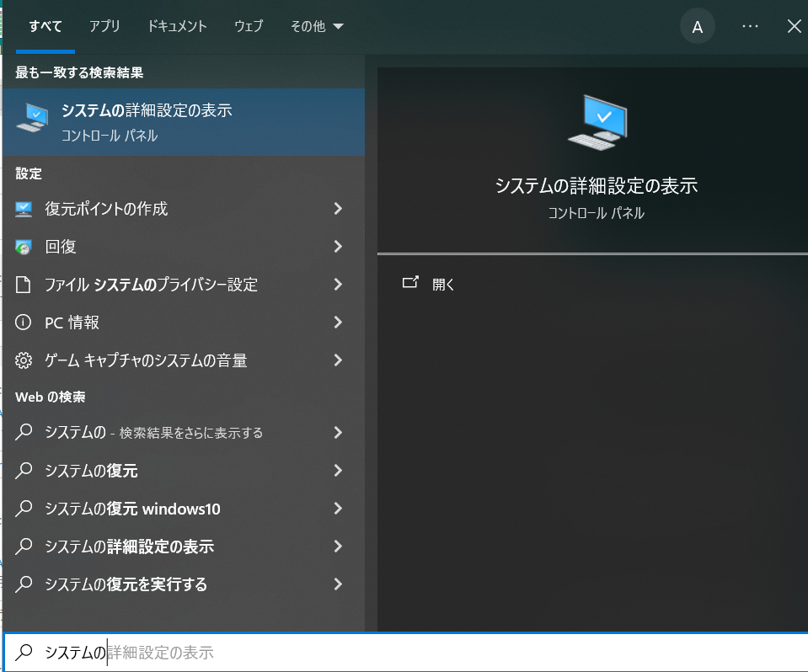Click gear icon for ゲーム キャプチャのシステムの音量
Screen dimensions: 808x672
(24, 360)
